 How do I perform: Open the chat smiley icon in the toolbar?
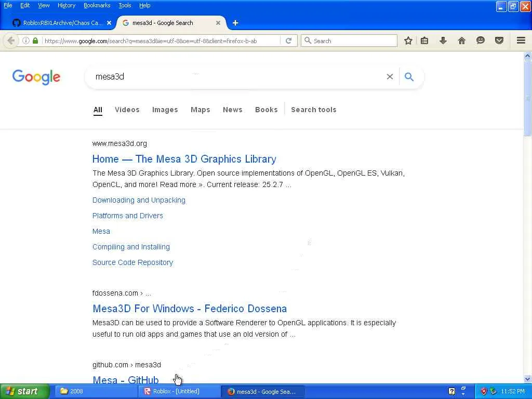(481, 41)
